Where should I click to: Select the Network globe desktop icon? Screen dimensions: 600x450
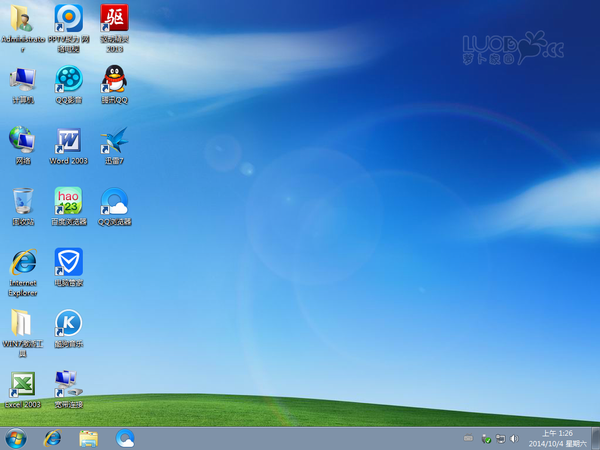22,139
